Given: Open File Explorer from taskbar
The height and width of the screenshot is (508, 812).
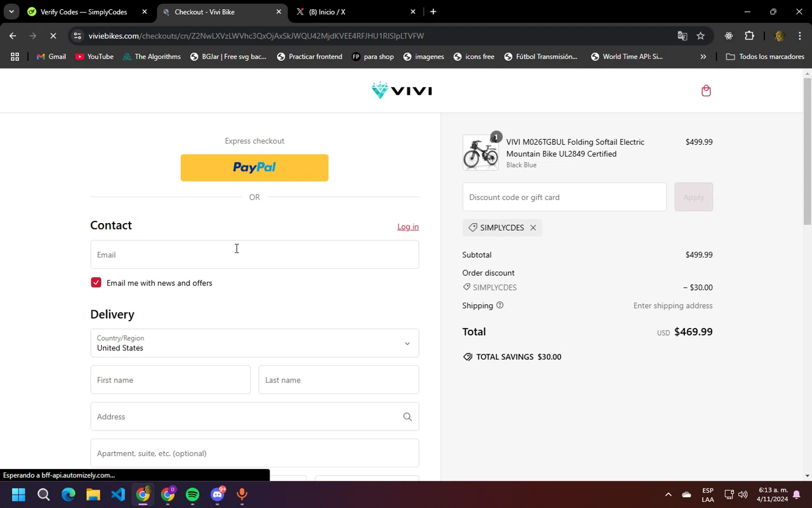Looking at the screenshot, I should pos(93,494).
